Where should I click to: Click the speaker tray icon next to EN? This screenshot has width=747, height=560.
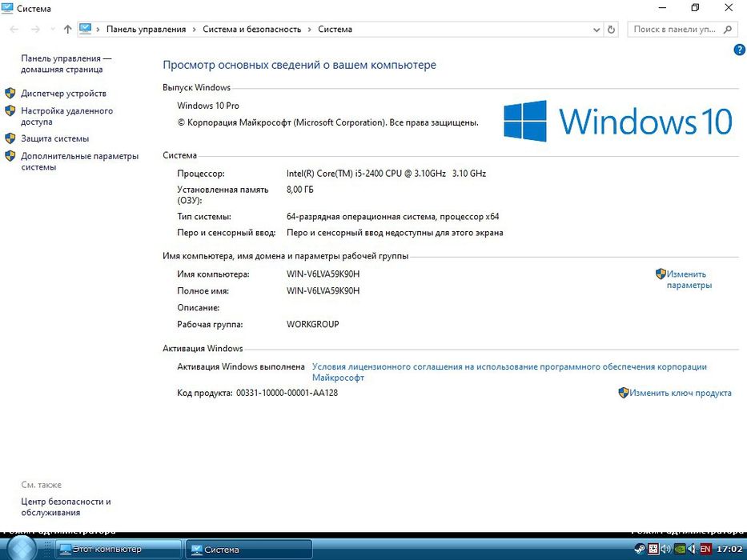(x=693, y=549)
